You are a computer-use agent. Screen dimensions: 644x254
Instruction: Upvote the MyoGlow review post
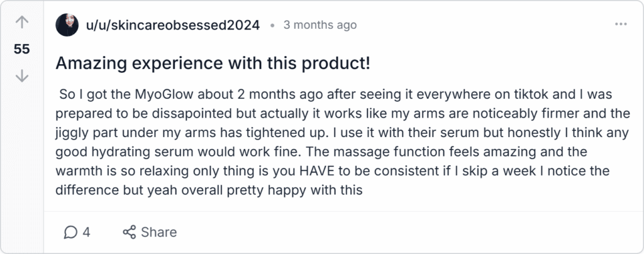[21, 23]
